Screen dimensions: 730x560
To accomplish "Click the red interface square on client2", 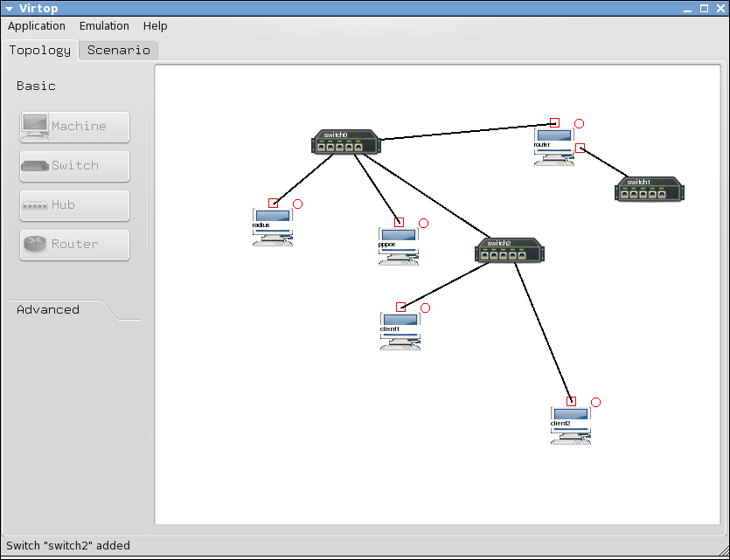I will pyautogui.click(x=571, y=401).
